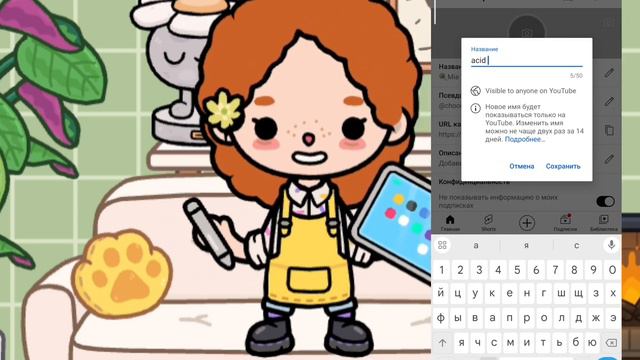
Task: Open the Главная home tab
Action: point(450,223)
